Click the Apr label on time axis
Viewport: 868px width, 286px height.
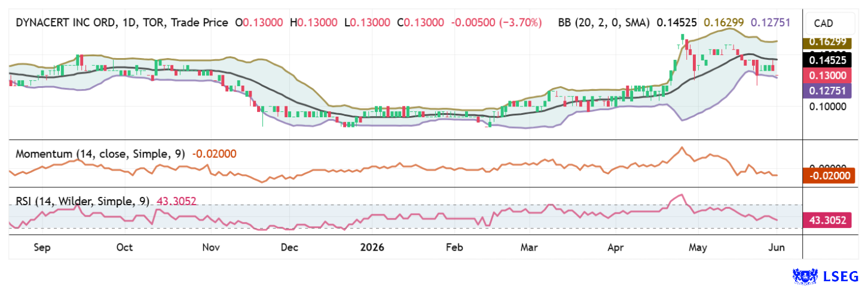click(616, 247)
